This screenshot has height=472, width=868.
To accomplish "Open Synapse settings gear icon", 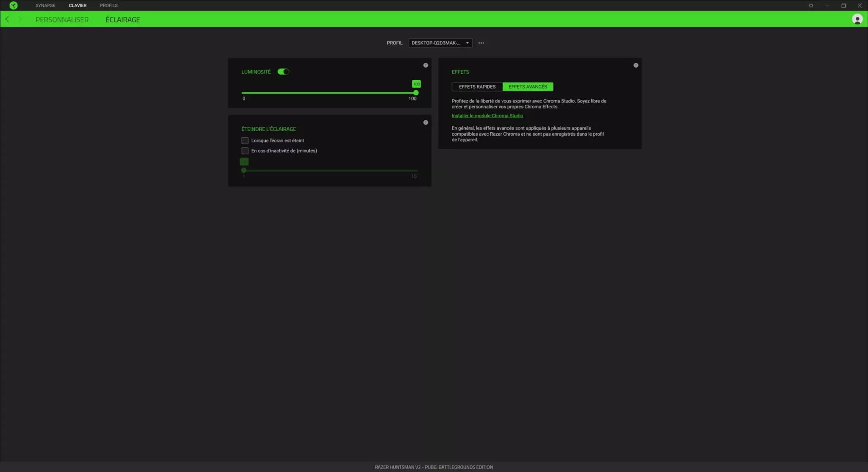I will (x=811, y=5).
